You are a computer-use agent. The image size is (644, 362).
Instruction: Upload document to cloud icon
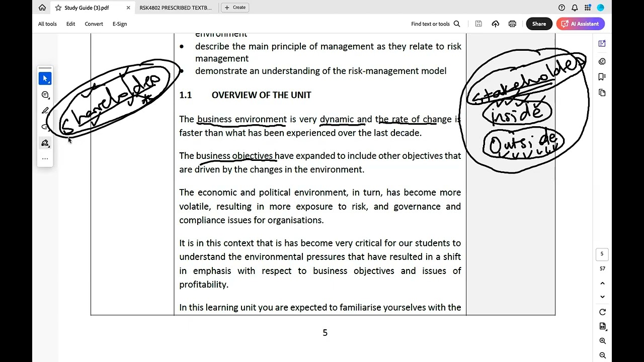click(x=496, y=24)
